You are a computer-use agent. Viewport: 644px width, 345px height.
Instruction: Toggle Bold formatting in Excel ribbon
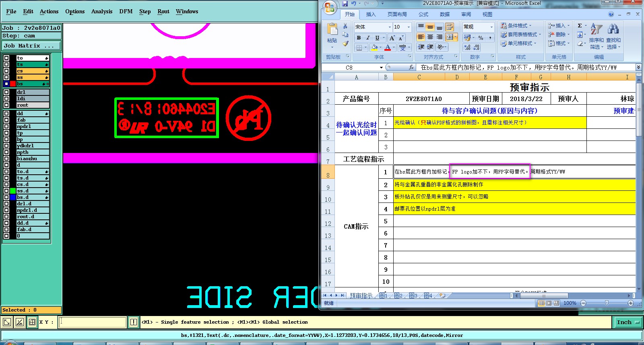pos(359,38)
